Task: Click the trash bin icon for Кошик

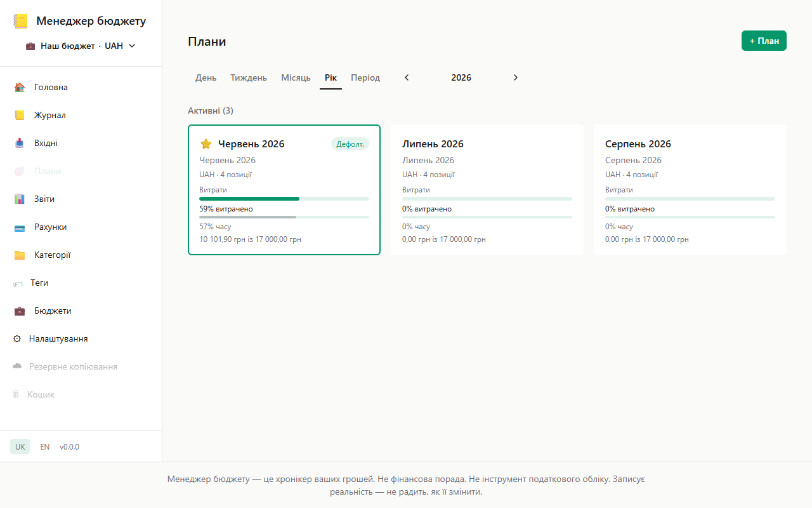Action: tap(16, 394)
